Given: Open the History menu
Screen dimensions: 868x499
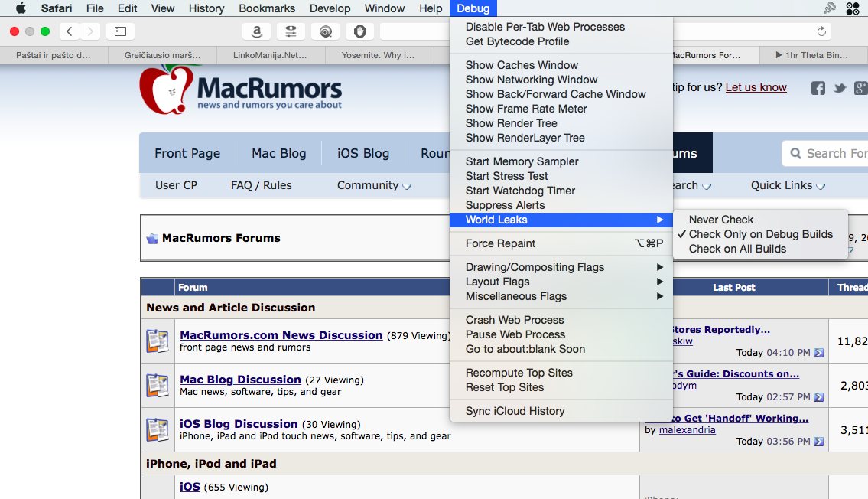Looking at the screenshot, I should pyautogui.click(x=206, y=8).
